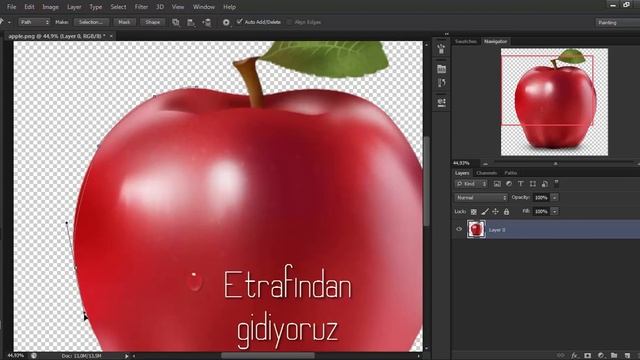Click the Navigator zoom out button
640x360 pixels.
(485, 164)
